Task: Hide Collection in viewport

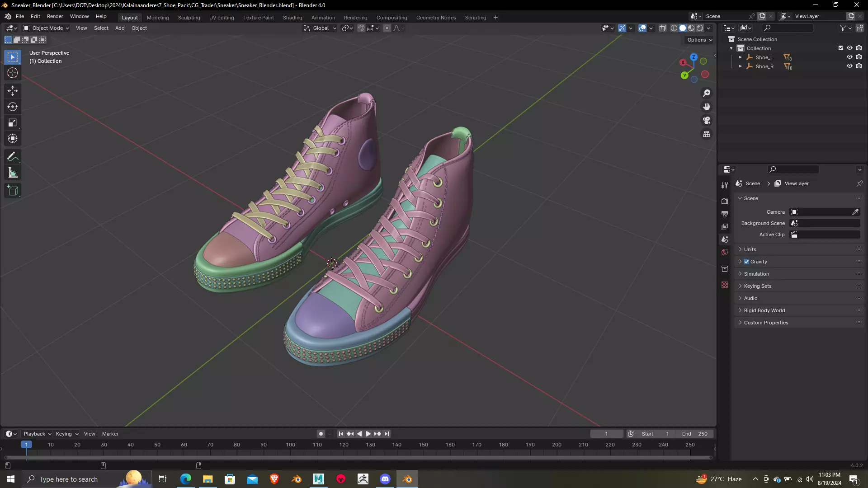Action: click(849, 48)
